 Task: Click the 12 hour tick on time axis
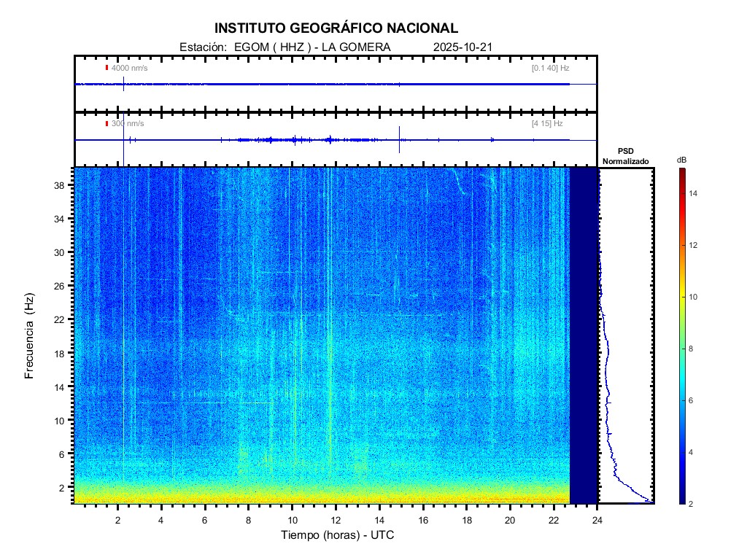[336, 521]
